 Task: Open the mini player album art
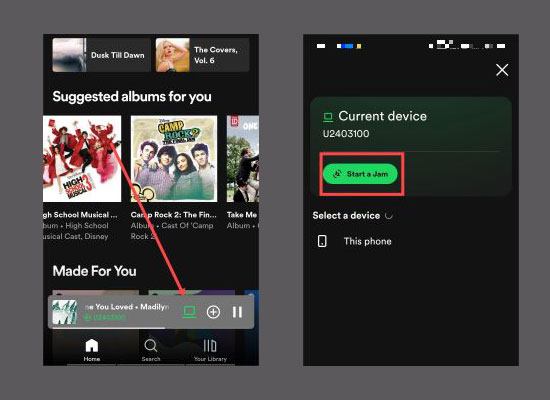(65, 312)
